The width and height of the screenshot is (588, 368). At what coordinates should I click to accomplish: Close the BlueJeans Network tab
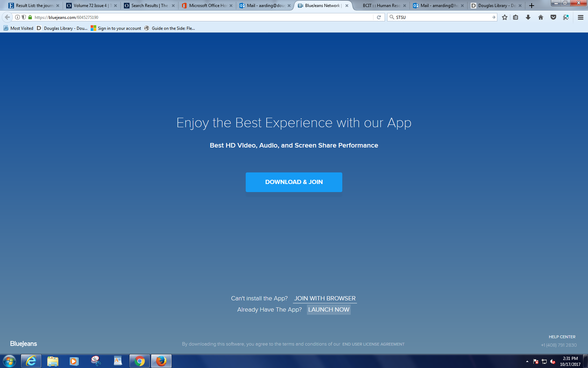347,6
